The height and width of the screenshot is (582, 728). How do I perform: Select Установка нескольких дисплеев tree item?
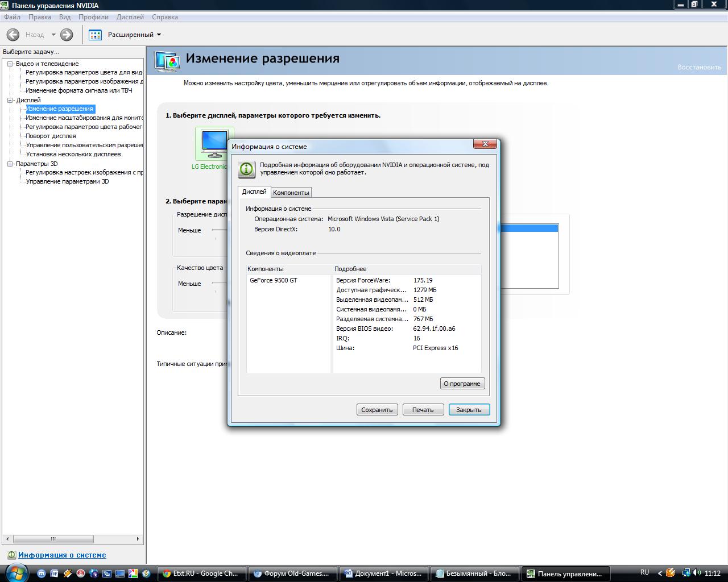[73, 154]
